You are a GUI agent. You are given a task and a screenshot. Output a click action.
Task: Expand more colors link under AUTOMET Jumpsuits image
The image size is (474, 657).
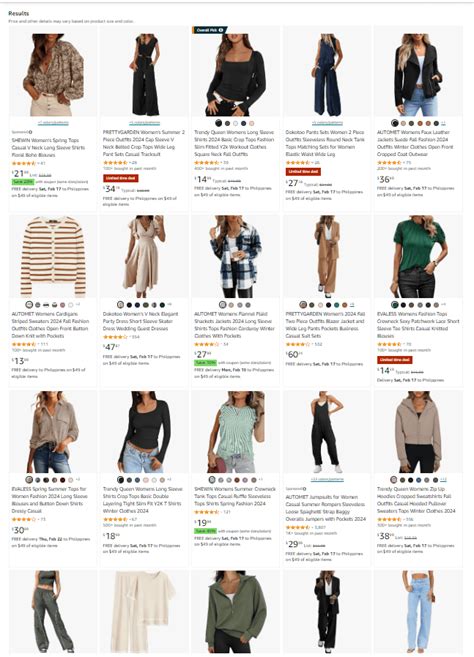327,479
